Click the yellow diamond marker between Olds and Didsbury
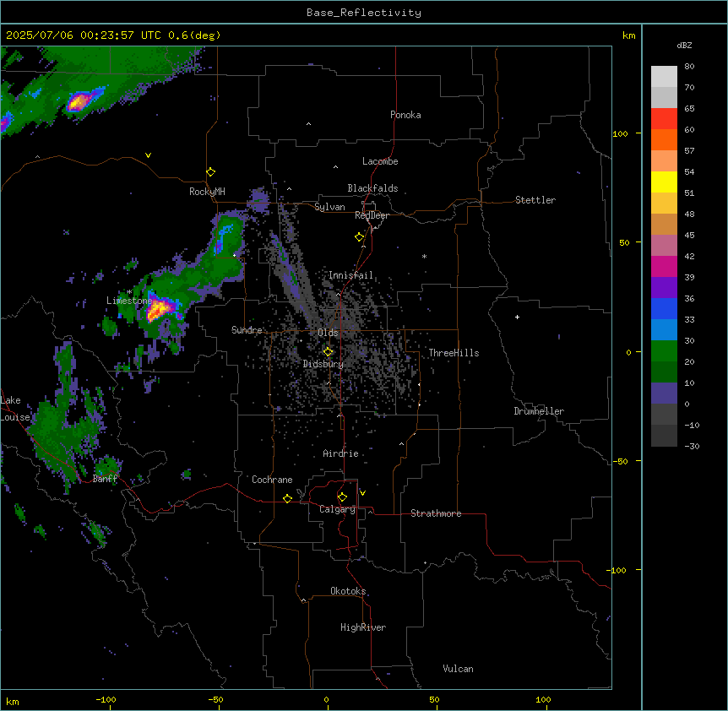 328,351
